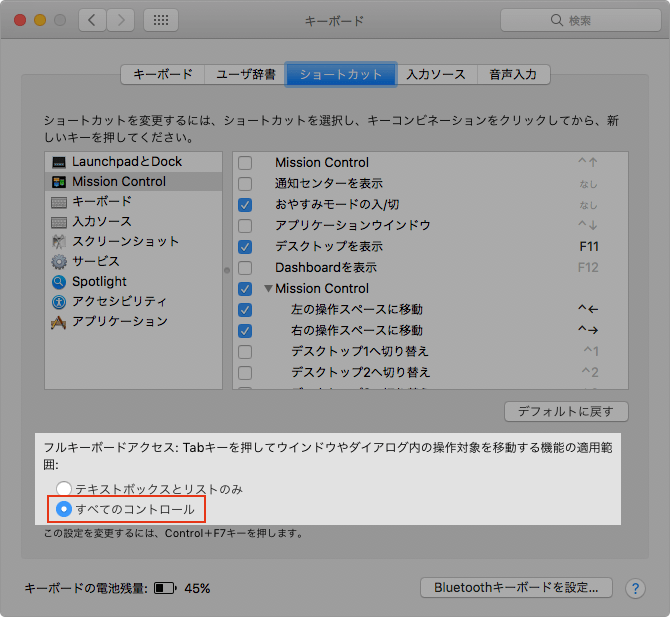Go back with the left arrow button

click(x=92, y=20)
